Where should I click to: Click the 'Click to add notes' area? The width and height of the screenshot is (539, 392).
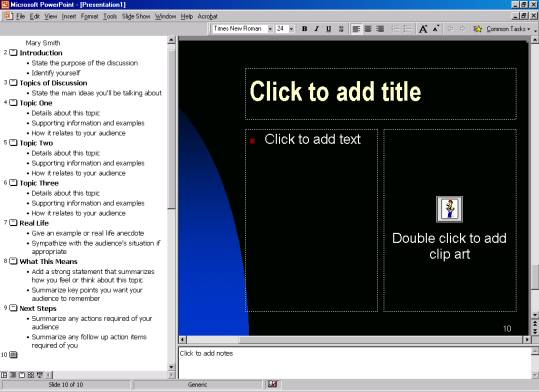pos(354,363)
